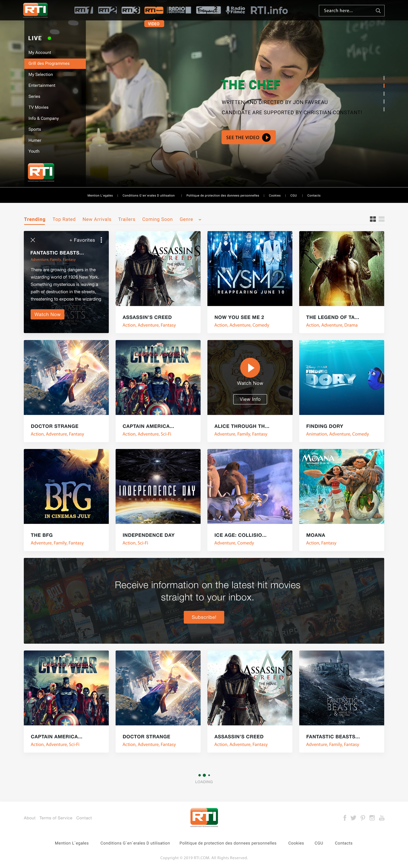Switch to grid view layout icon
Screen dimensions: 408x868
[373, 219]
